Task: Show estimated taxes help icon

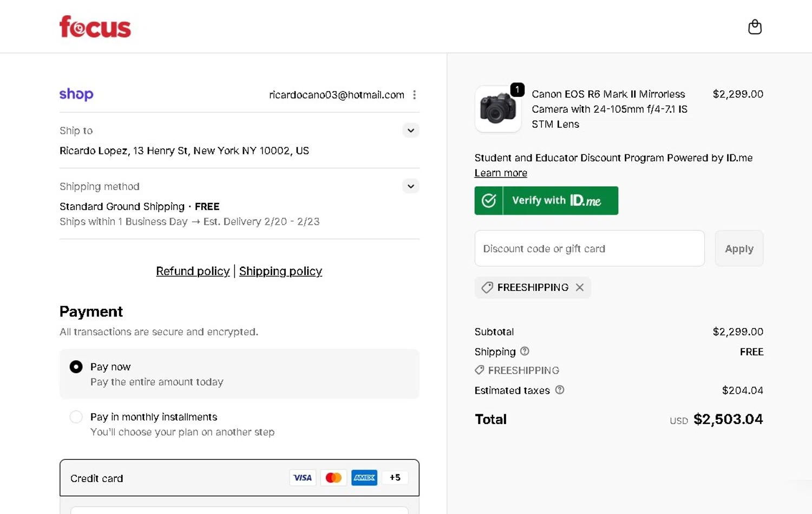Action: click(560, 390)
